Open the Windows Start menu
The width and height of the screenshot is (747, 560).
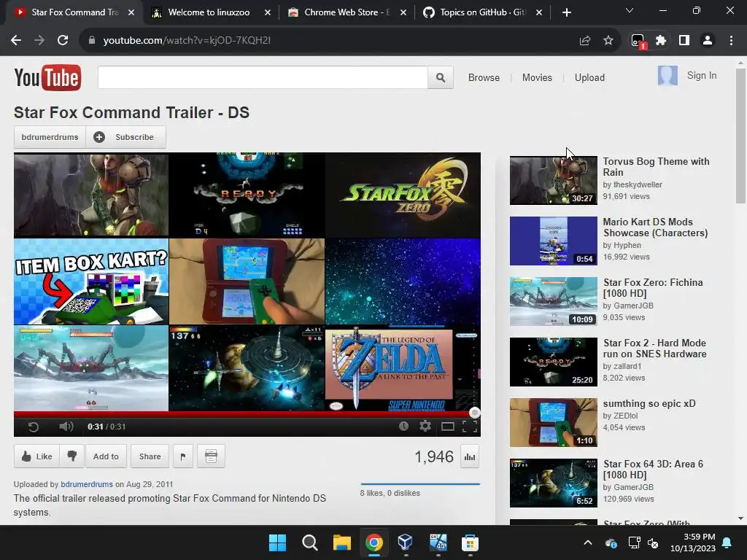(277, 542)
